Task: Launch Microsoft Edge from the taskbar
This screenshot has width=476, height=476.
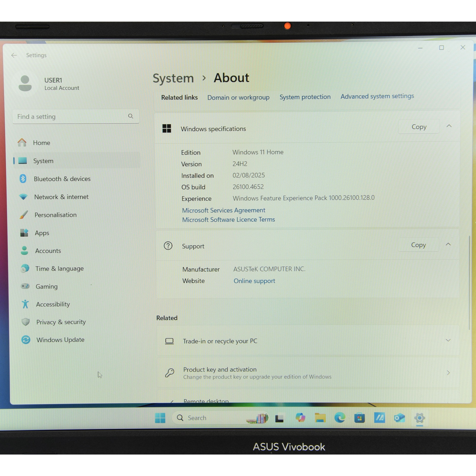Action: [x=340, y=418]
